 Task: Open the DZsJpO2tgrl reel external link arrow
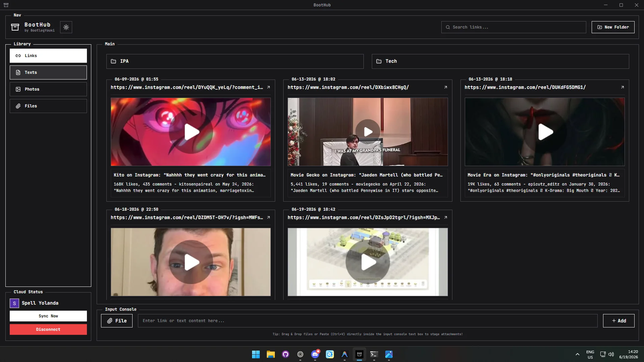[x=446, y=217]
